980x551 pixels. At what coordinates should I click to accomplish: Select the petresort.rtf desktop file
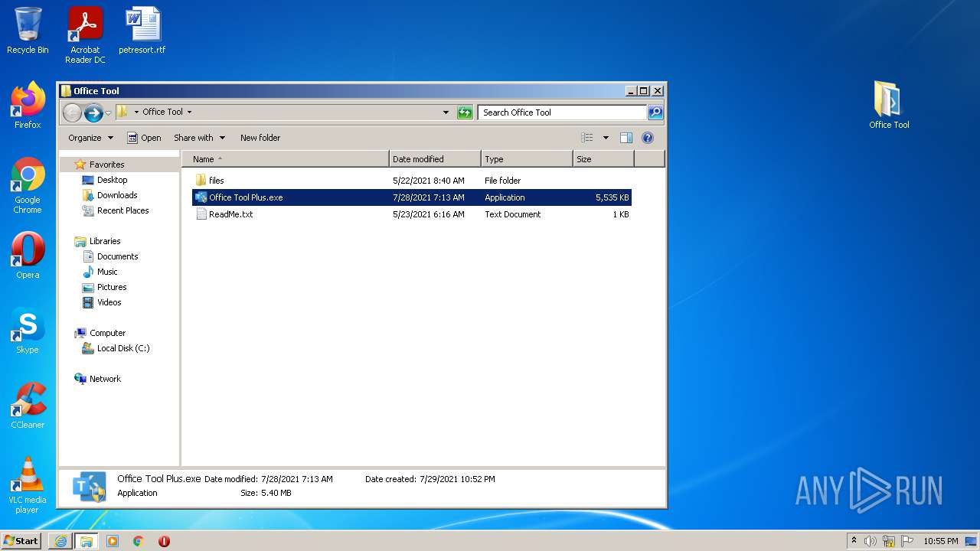[142, 31]
